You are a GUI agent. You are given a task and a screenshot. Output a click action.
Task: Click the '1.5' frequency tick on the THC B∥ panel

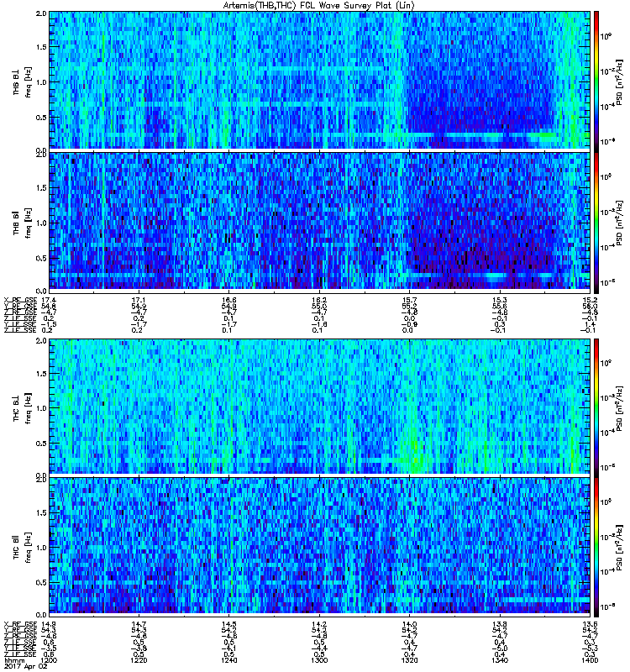click(x=41, y=512)
